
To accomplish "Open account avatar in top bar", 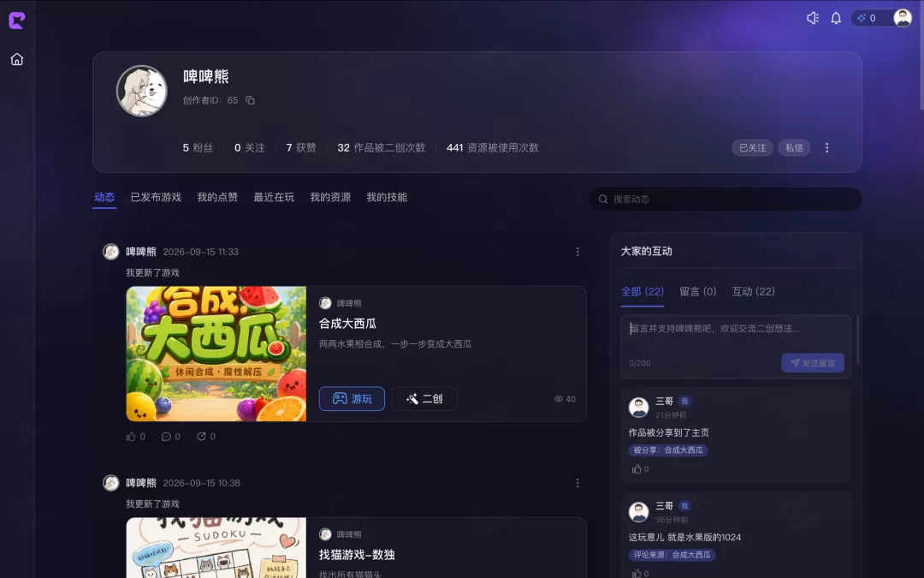I will [903, 18].
